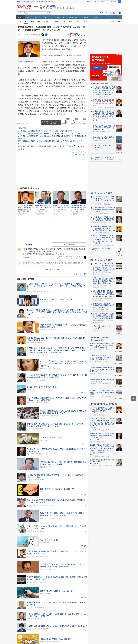React with the 新しい視点 icon
Screen dimensions: 138x644
coord(83,121)
